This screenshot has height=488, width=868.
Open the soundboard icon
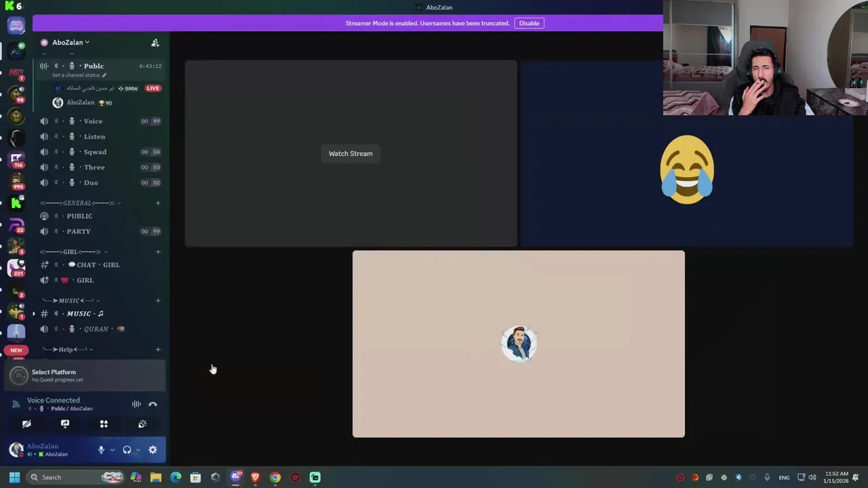[142, 424]
